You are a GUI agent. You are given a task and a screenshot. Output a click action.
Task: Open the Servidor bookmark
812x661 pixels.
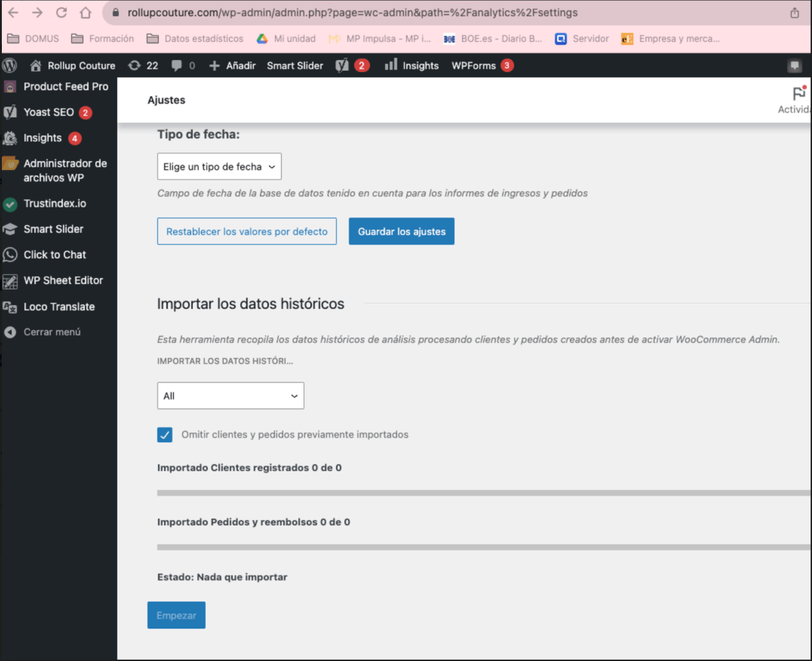point(582,39)
